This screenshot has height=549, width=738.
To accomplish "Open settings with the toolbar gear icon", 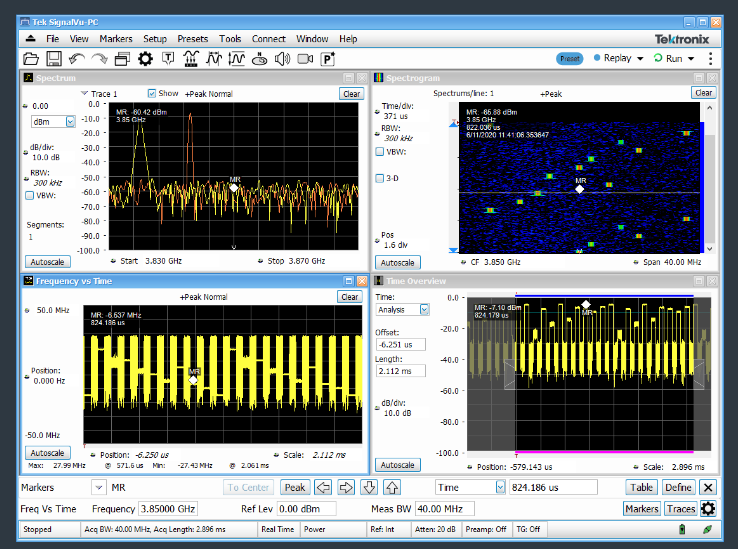I will 145,59.
